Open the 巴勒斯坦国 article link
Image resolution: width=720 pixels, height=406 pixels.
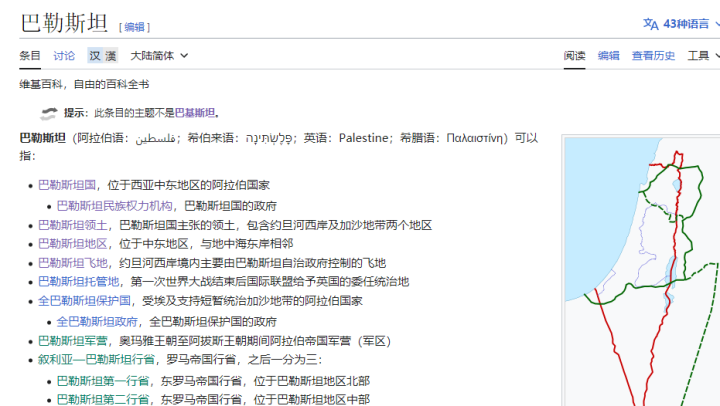(x=67, y=185)
